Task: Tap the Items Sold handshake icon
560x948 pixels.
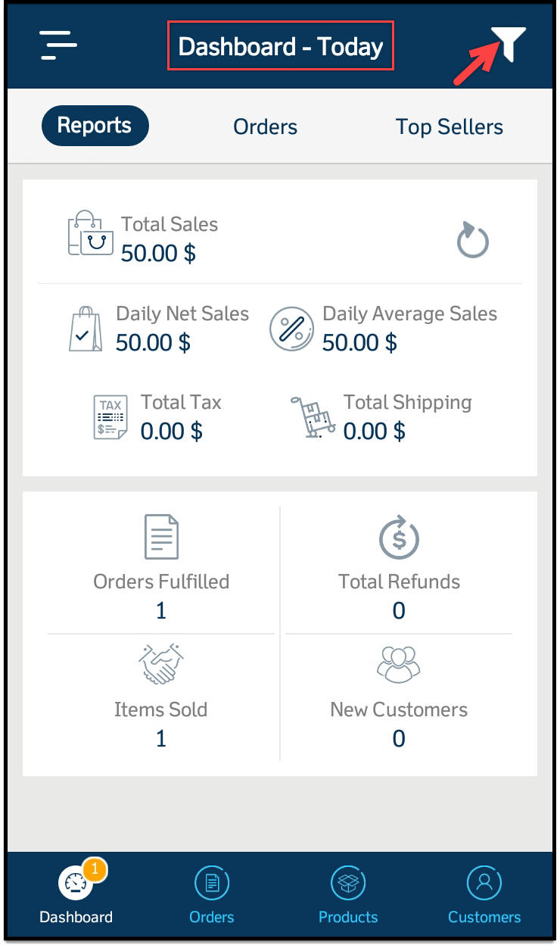Action: click(x=161, y=663)
